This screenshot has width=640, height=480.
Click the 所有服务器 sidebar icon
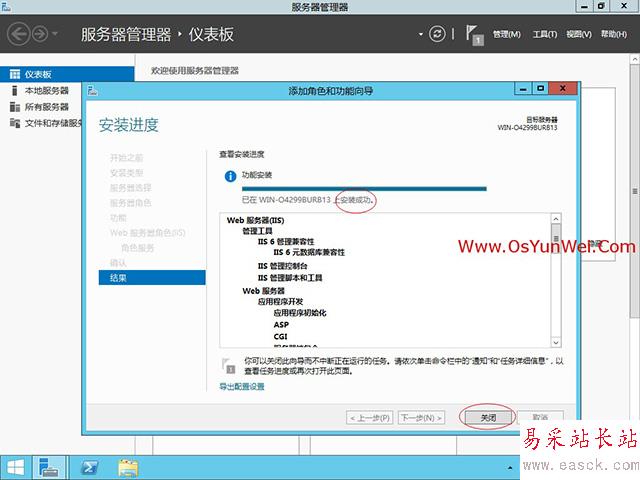click(15, 107)
